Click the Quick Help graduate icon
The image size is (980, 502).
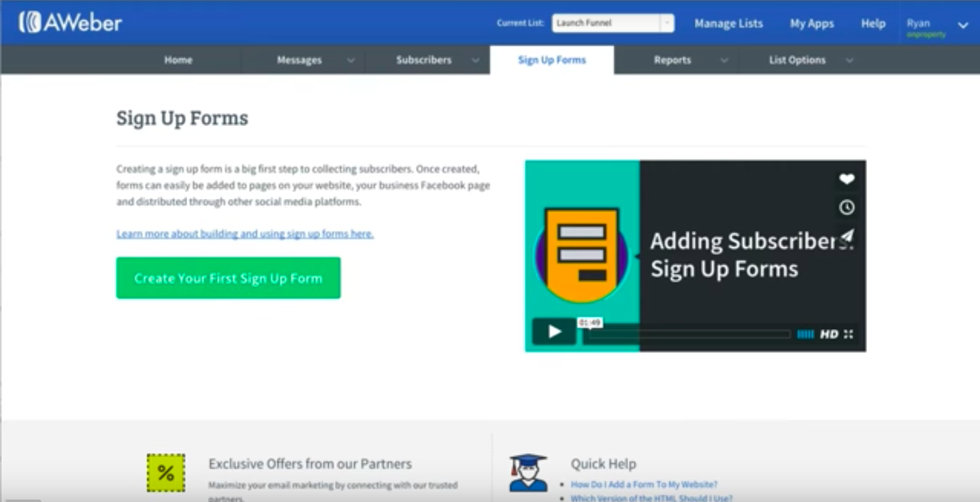[528, 473]
